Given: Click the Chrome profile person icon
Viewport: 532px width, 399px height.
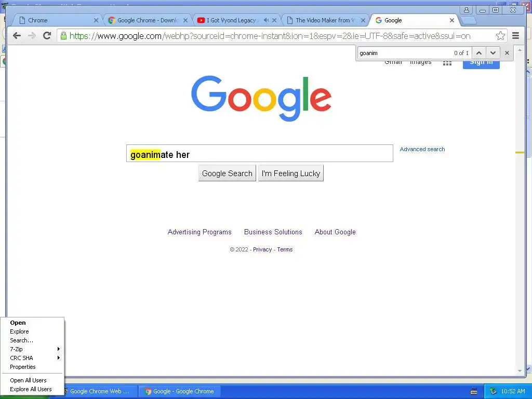Looking at the screenshot, I should [x=467, y=10].
